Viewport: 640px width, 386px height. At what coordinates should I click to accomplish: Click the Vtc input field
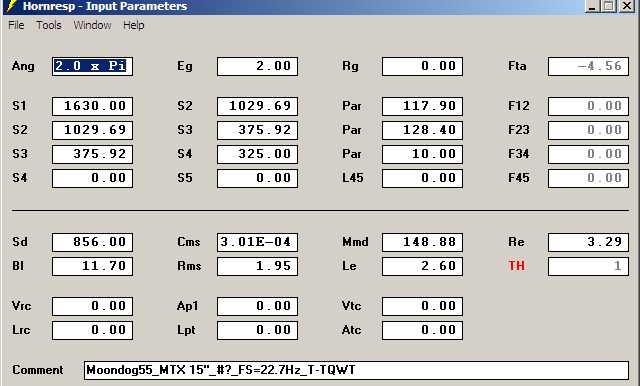pos(422,306)
